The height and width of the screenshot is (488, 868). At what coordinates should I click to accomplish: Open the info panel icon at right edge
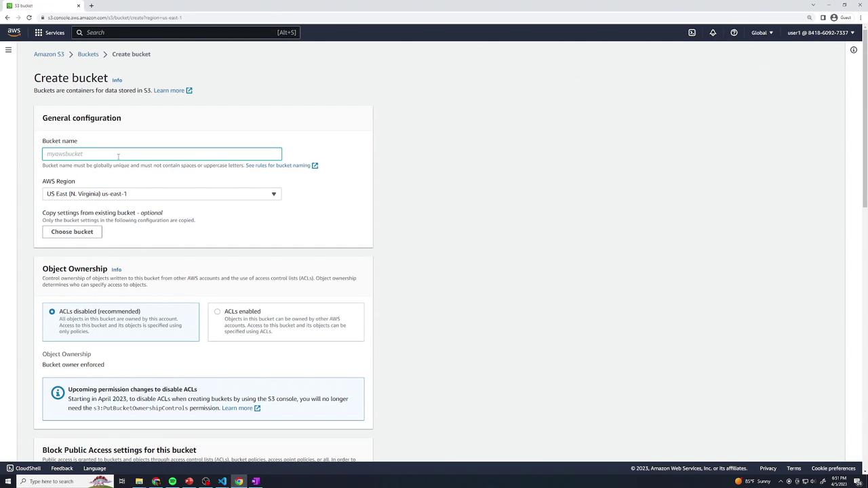pos(854,49)
